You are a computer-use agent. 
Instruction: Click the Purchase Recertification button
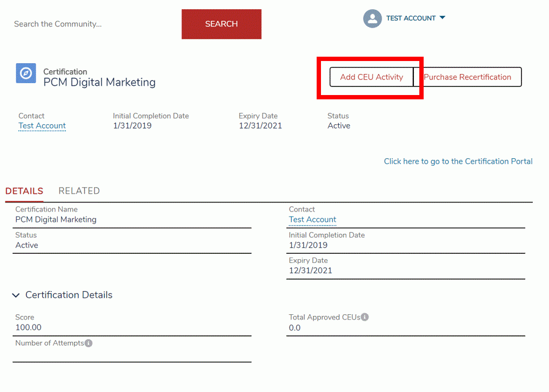[x=467, y=77]
